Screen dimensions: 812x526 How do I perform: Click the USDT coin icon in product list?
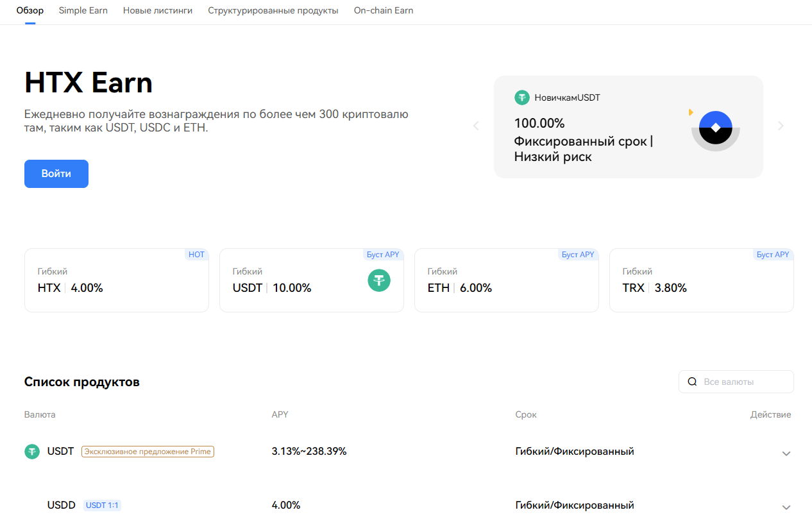click(x=32, y=452)
